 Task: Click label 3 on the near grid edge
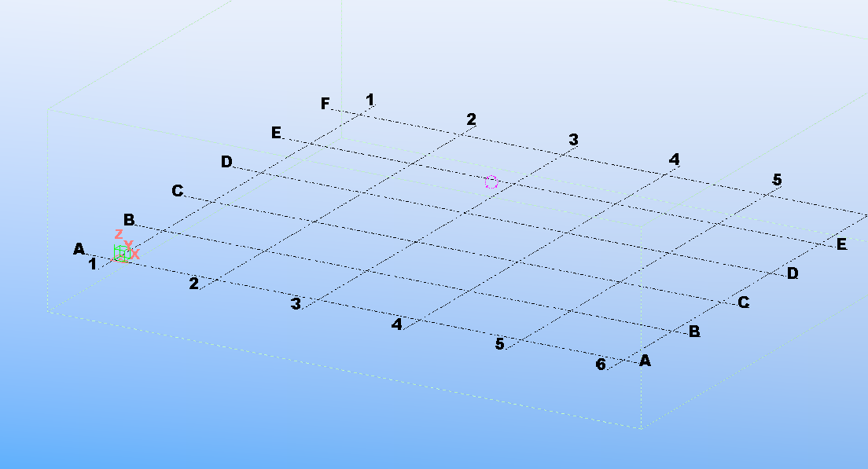tap(296, 304)
